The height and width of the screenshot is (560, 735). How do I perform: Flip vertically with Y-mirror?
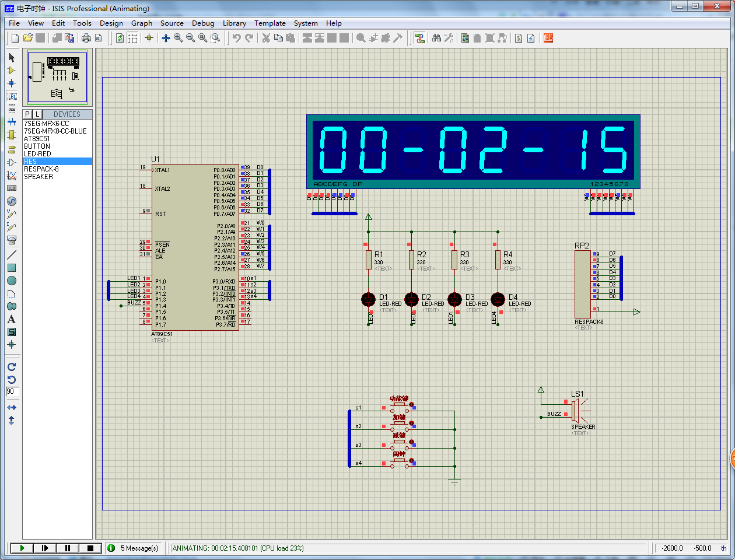click(x=12, y=420)
